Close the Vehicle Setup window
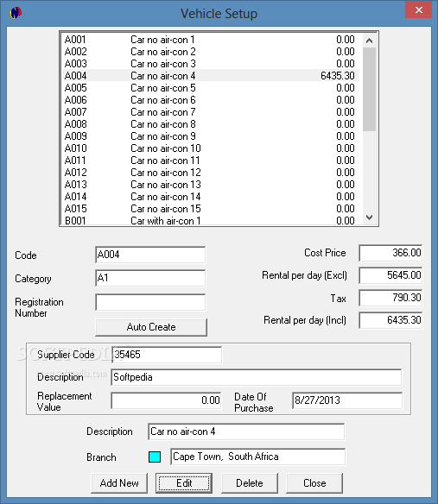Image resolution: width=438 pixels, height=504 pixels. pos(418,10)
